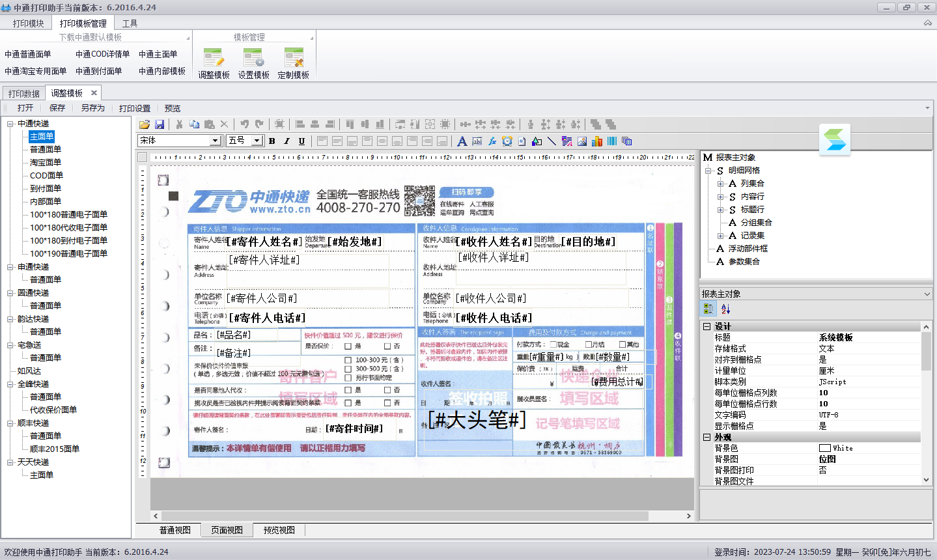Collapse the 设计 property category
This screenshot has width=937, height=560.
point(707,326)
